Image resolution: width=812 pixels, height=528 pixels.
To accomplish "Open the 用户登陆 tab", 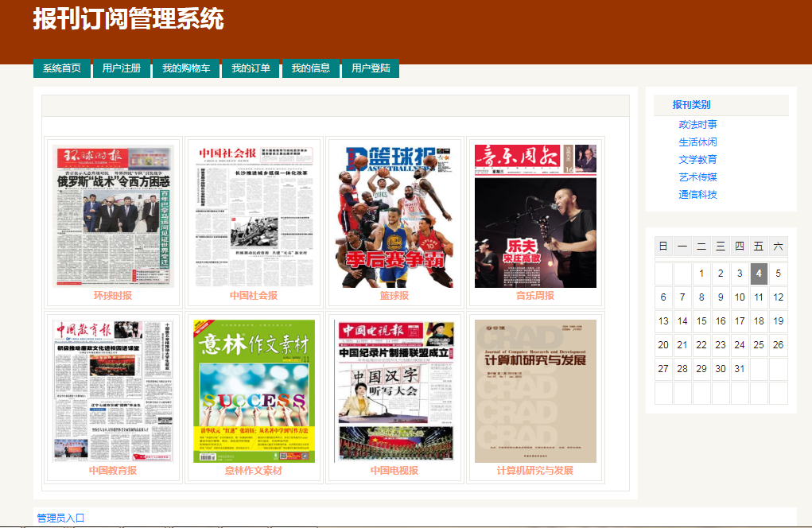I will click(371, 68).
